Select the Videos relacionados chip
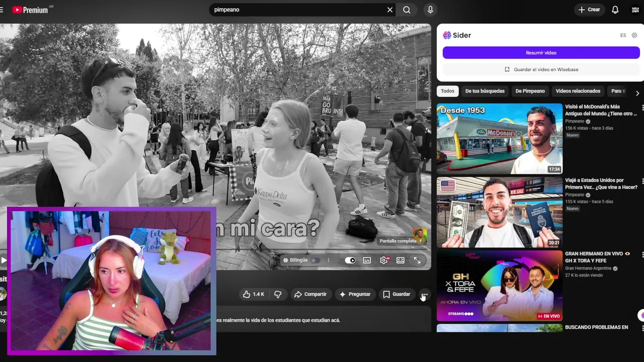The width and height of the screenshot is (644, 362). coord(578,91)
